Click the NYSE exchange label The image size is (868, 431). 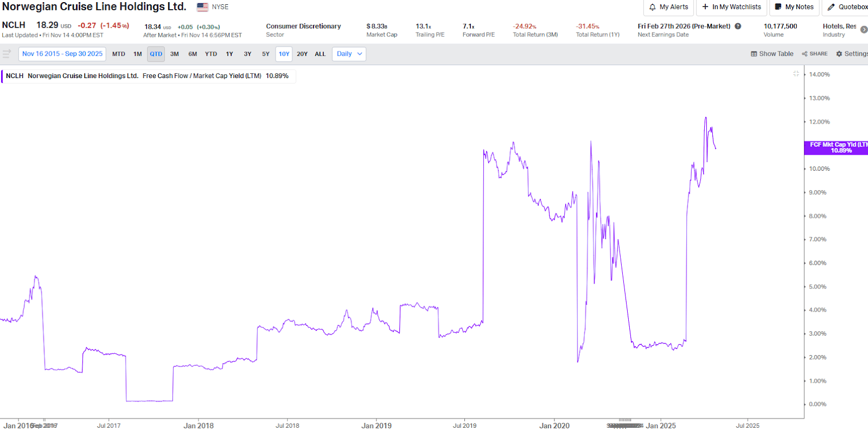(220, 7)
